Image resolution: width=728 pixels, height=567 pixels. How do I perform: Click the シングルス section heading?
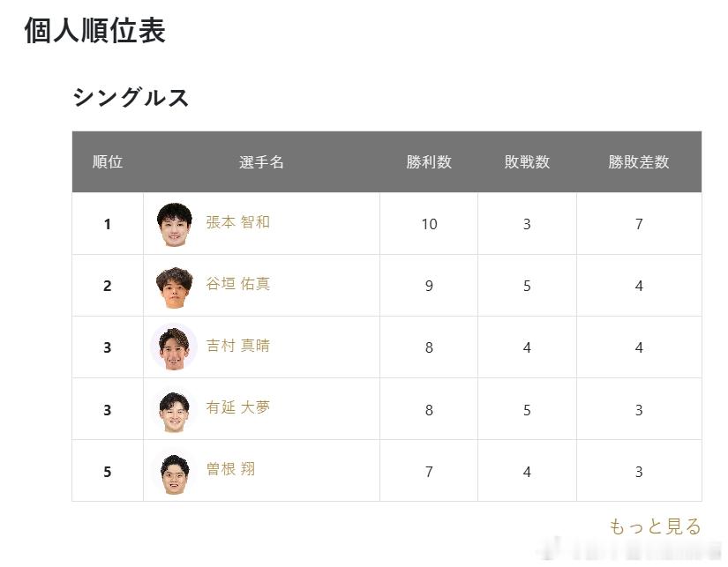pos(131,97)
